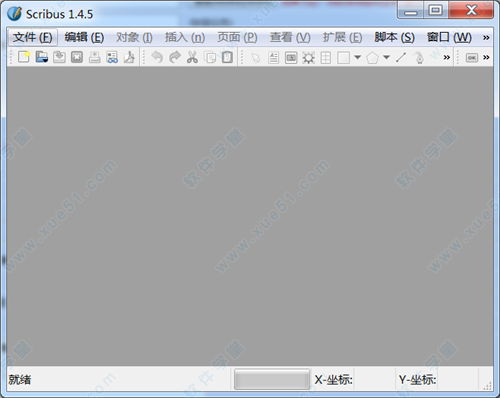Open the 脚本 (S) menu
The width and height of the screenshot is (500, 398).
tap(394, 37)
